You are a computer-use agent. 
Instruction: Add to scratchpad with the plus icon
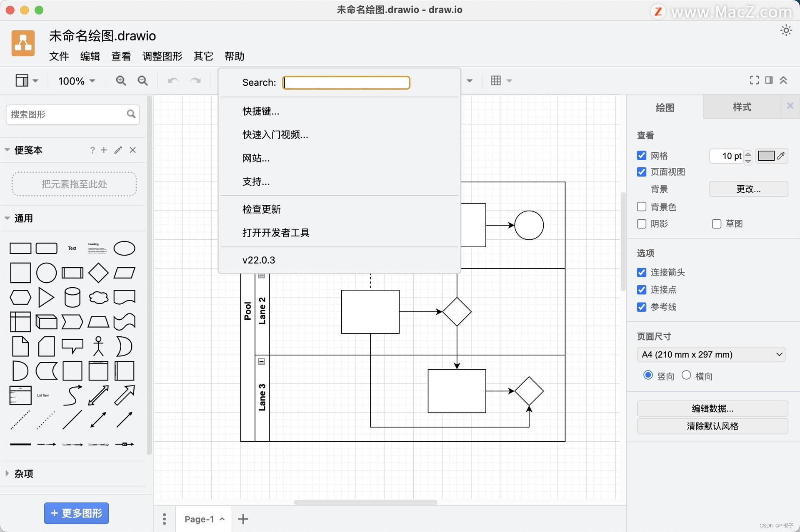pyautogui.click(x=104, y=150)
